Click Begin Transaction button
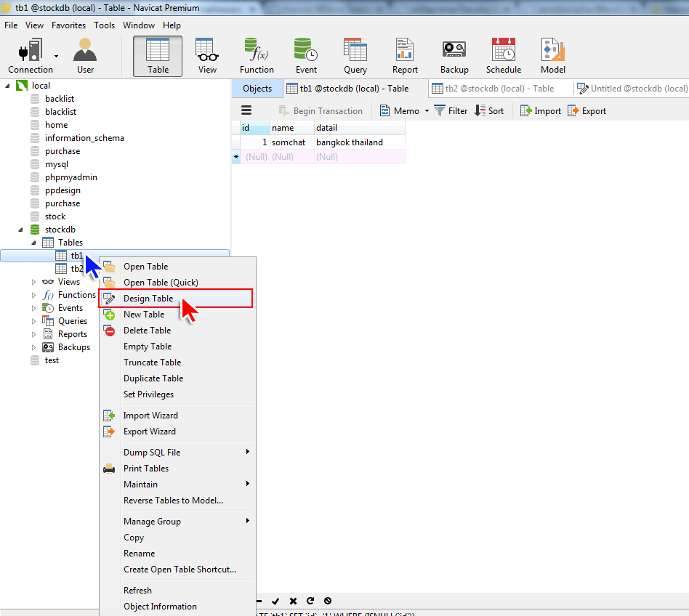The height and width of the screenshot is (616, 689). coord(321,111)
